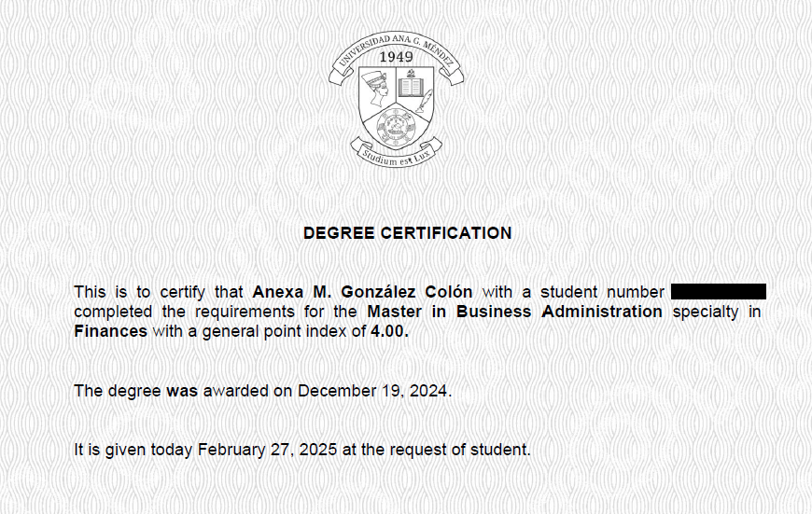Click the 4.00 point index value
812x514 pixels.
390,331
